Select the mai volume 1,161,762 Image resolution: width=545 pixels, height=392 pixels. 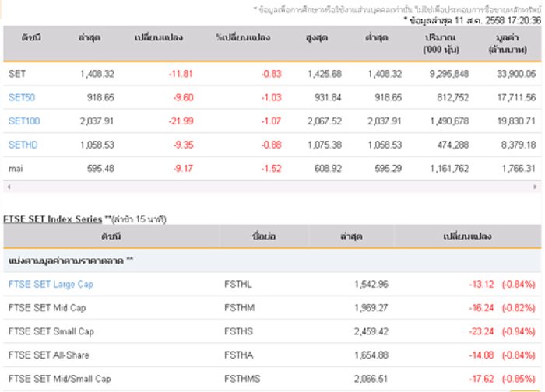449,169
